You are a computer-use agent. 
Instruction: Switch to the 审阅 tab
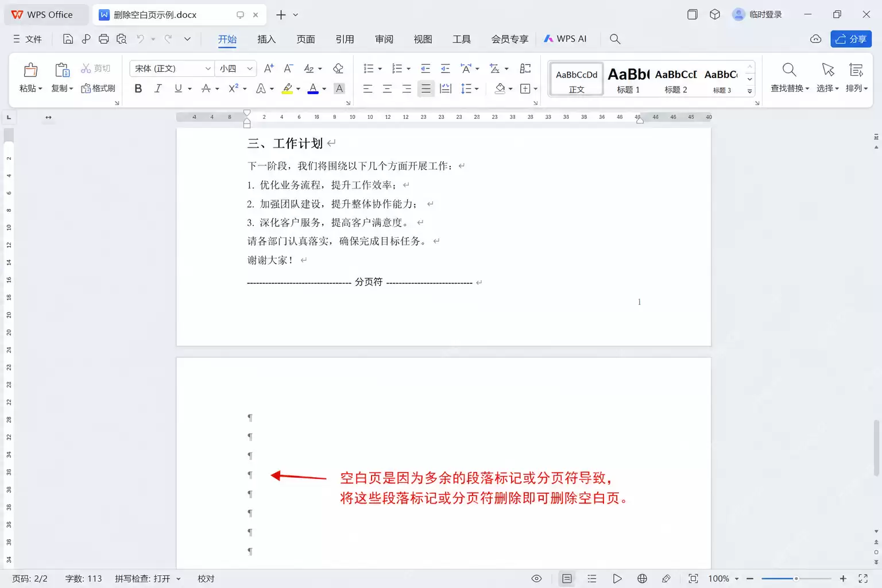coord(384,39)
